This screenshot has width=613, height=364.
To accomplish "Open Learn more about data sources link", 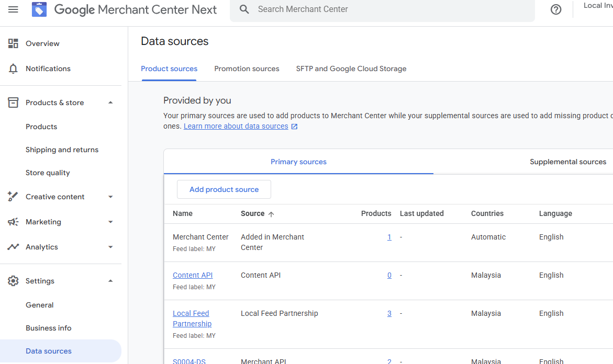I will [236, 126].
